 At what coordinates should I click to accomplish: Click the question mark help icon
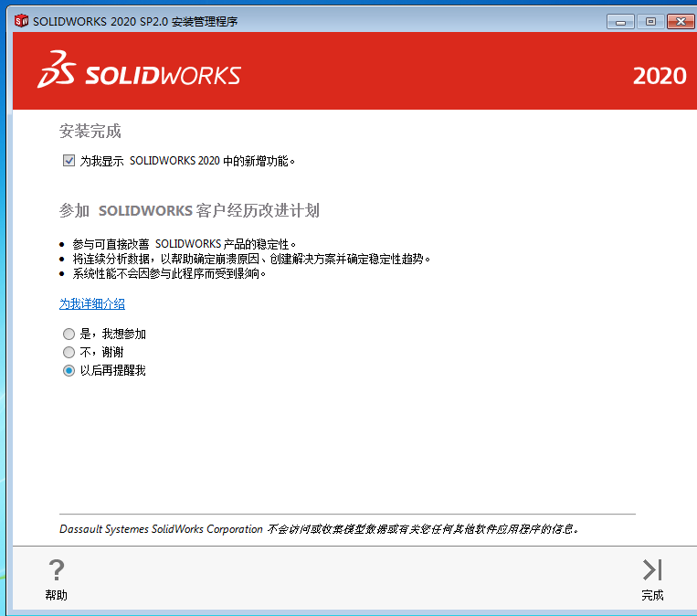click(56, 571)
